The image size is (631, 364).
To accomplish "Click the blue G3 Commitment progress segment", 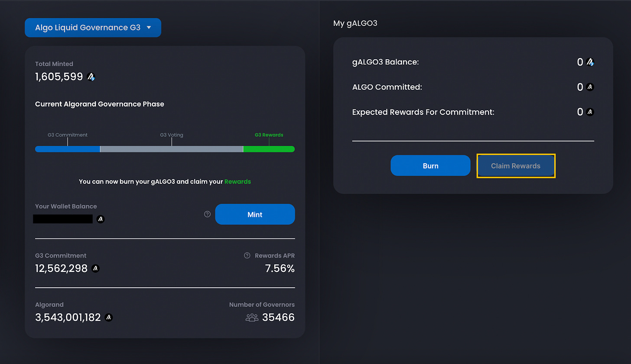I will pyautogui.click(x=68, y=149).
